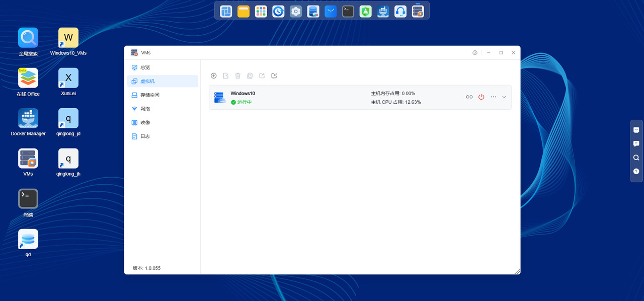Open the green security shield dock icon
Image resolution: width=644 pixels, height=301 pixels.
point(365,11)
